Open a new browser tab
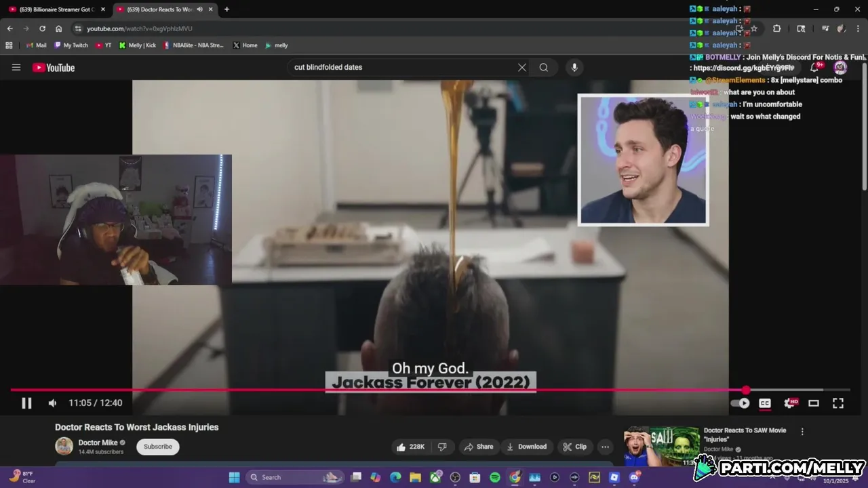The width and height of the screenshot is (868, 488). (226, 9)
